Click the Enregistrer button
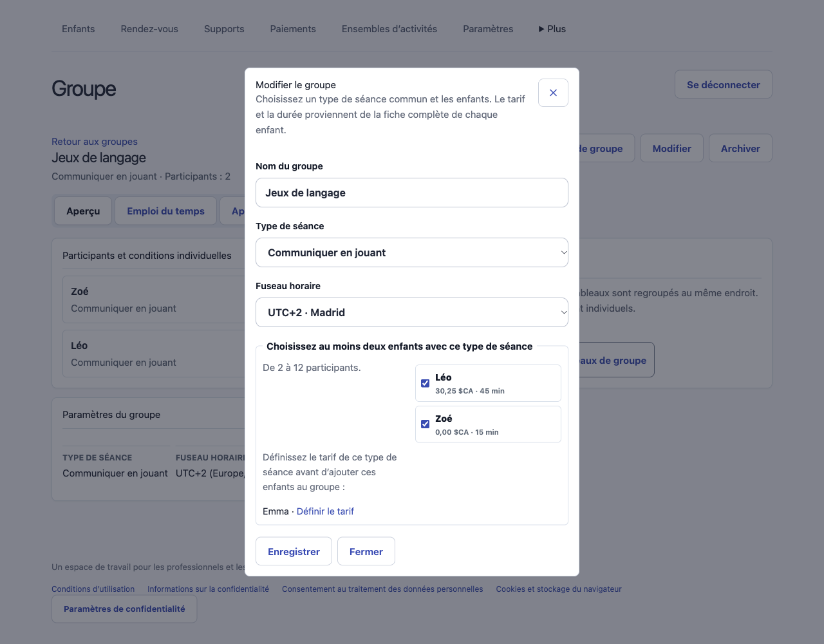 (294, 551)
